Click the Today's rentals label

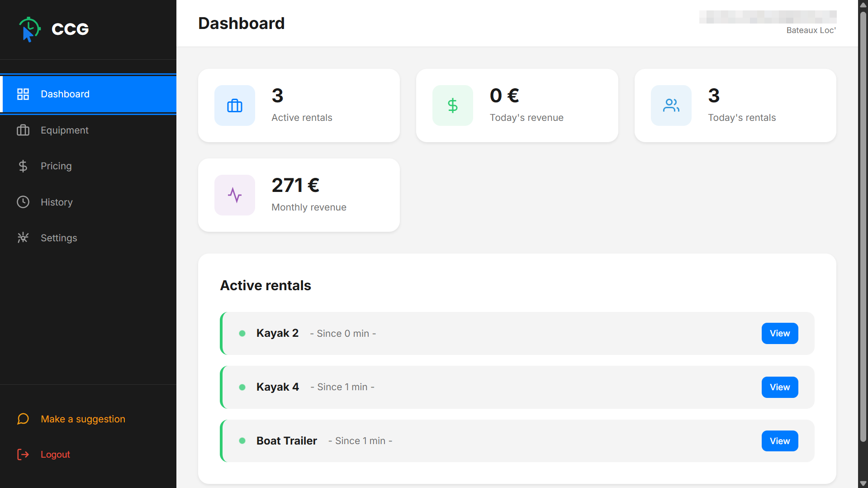[x=742, y=118]
